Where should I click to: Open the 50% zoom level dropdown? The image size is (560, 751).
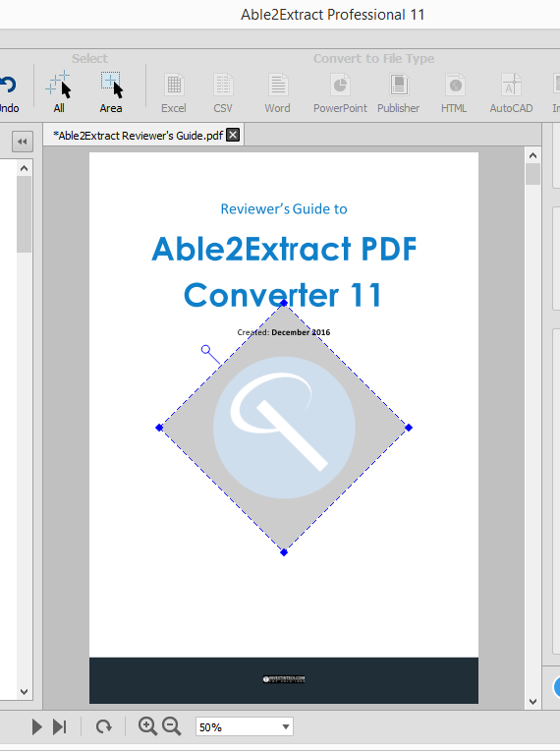pos(286,726)
